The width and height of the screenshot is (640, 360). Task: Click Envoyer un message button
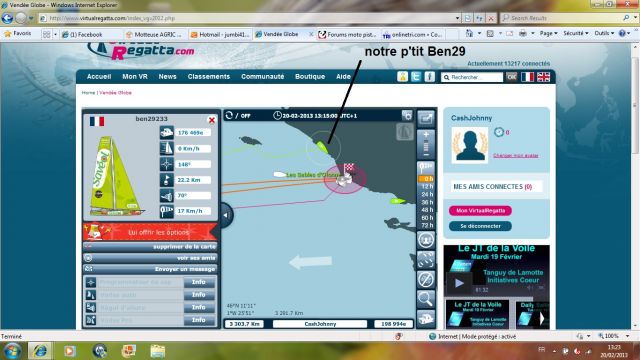[x=150, y=269]
